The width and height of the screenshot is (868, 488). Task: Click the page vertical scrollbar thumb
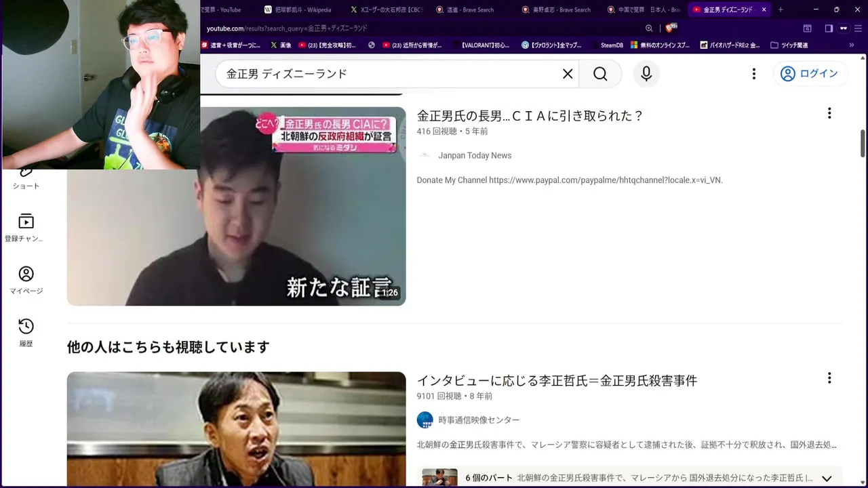click(863, 143)
